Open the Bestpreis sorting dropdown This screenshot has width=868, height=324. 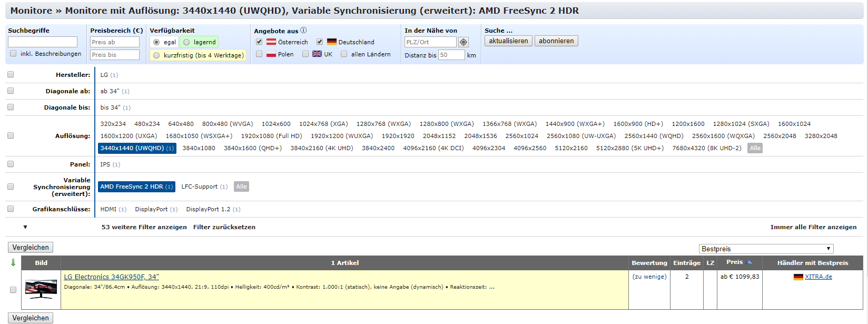coord(766,249)
